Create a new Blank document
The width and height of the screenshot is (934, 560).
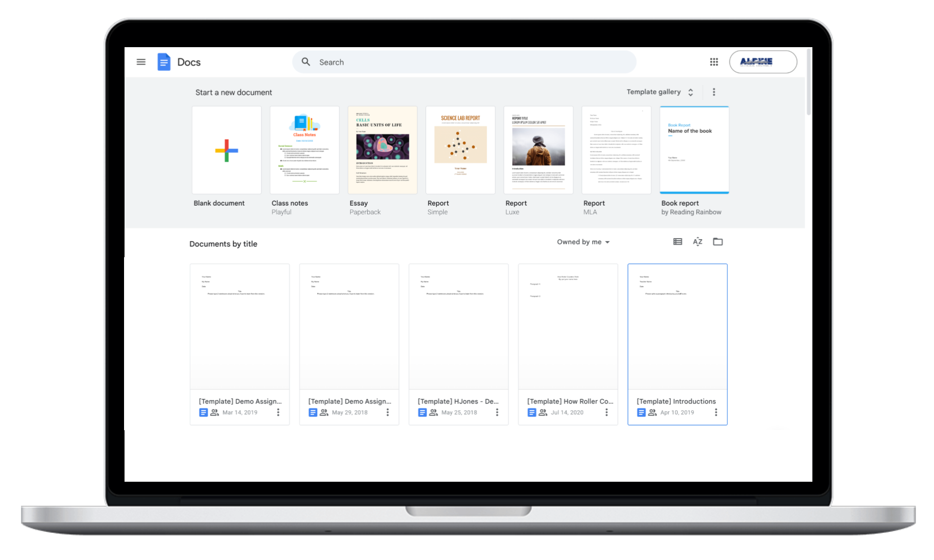tap(227, 150)
